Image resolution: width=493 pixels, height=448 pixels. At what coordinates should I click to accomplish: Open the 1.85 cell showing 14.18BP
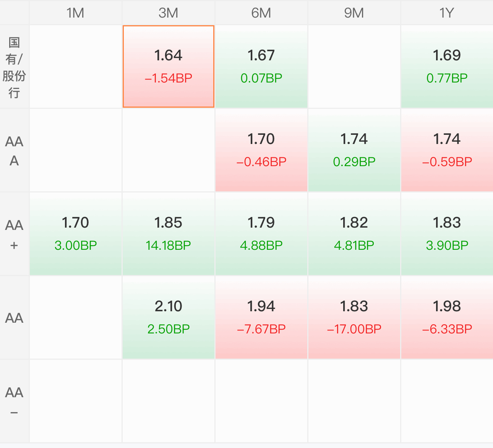click(x=168, y=234)
